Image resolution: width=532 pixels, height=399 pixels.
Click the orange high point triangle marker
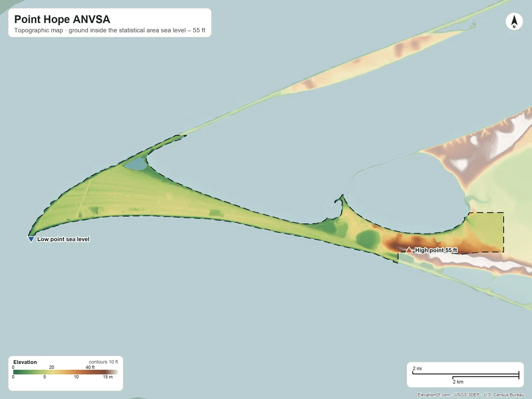click(x=409, y=250)
